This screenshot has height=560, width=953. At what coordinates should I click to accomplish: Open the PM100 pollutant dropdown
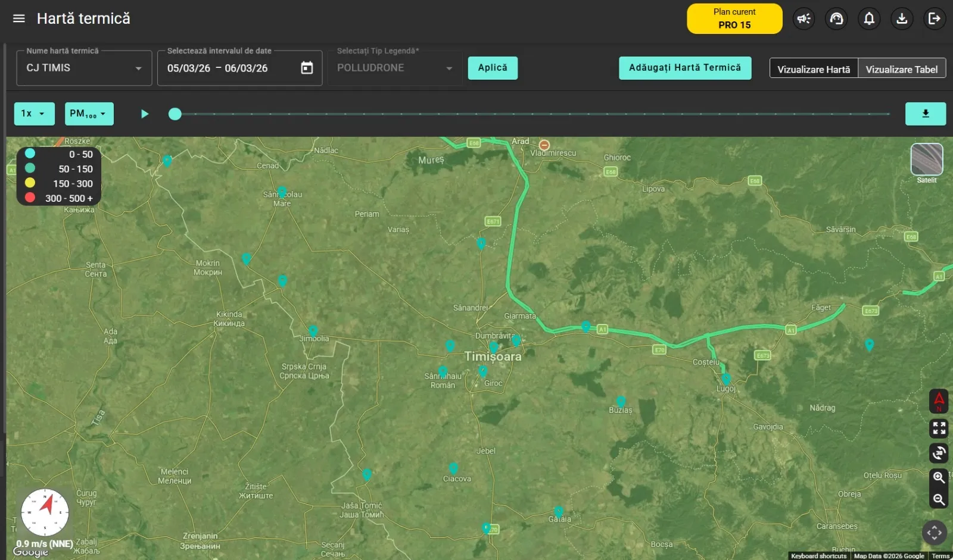click(89, 114)
